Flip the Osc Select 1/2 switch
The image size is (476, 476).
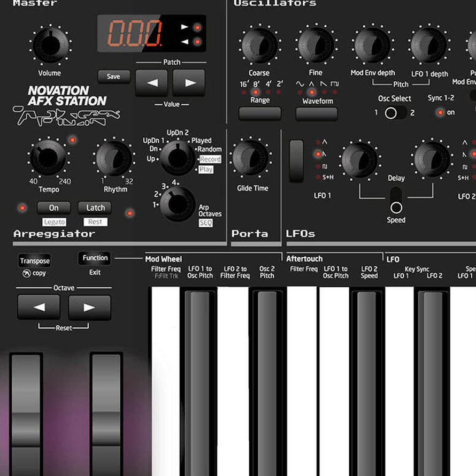click(395, 113)
